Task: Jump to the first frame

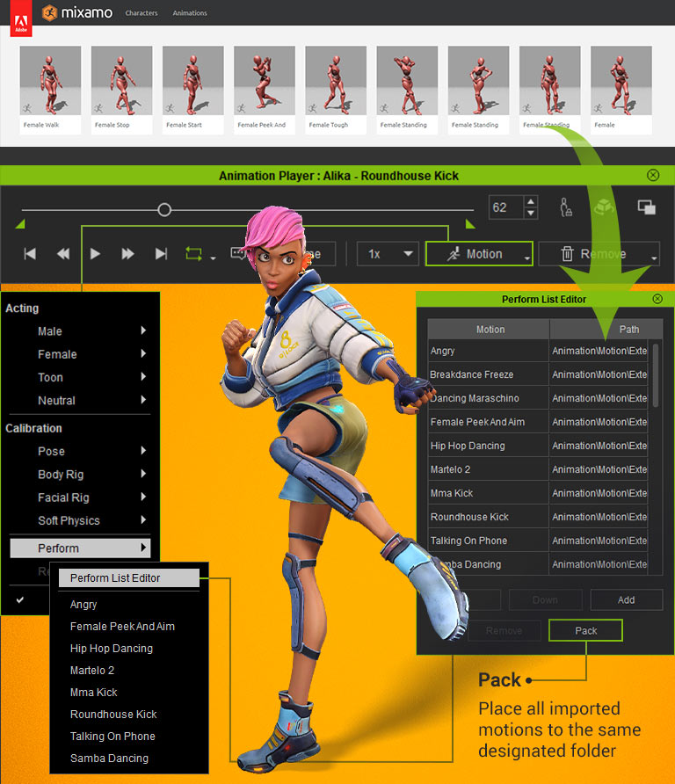Action: (x=30, y=254)
